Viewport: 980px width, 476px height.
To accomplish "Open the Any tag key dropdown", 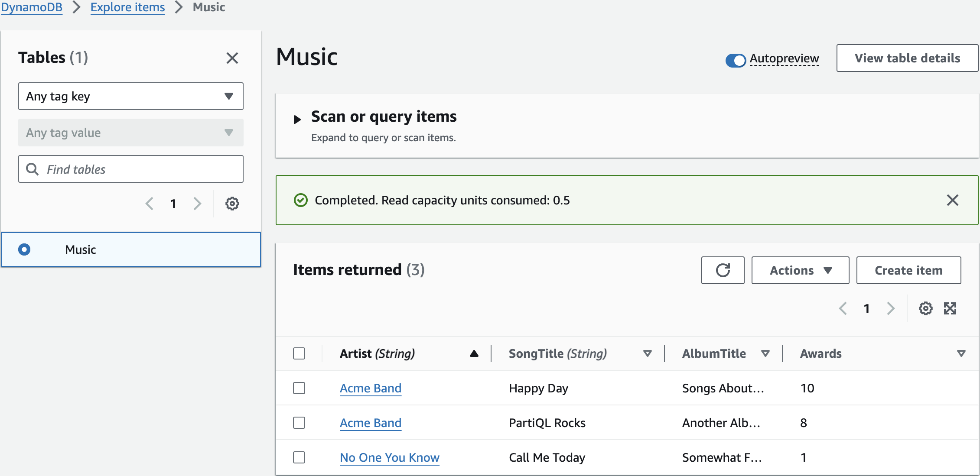I will (x=130, y=96).
